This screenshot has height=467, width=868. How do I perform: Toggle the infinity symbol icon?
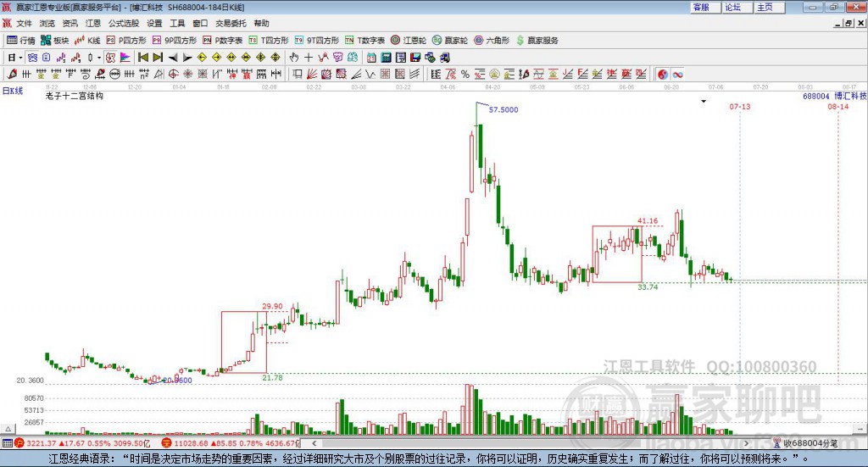(677, 74)
